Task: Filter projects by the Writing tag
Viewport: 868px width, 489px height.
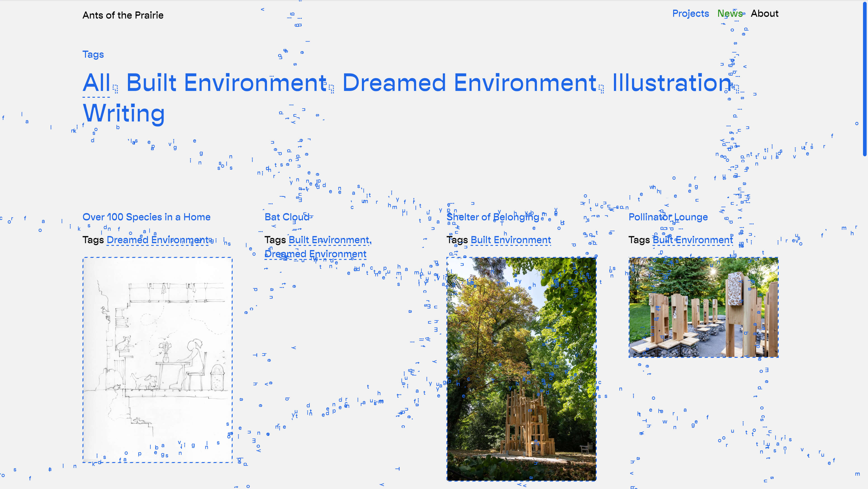Action: click(124, 113)
